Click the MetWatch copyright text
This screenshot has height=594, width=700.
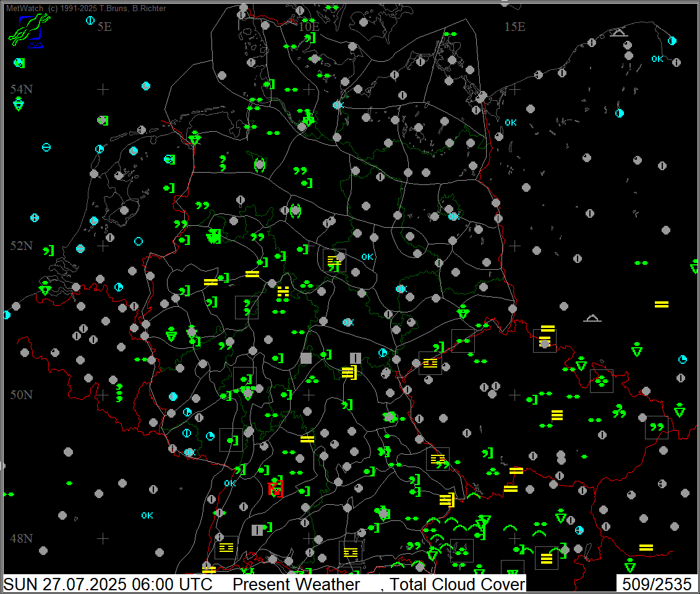coord(86,8)
